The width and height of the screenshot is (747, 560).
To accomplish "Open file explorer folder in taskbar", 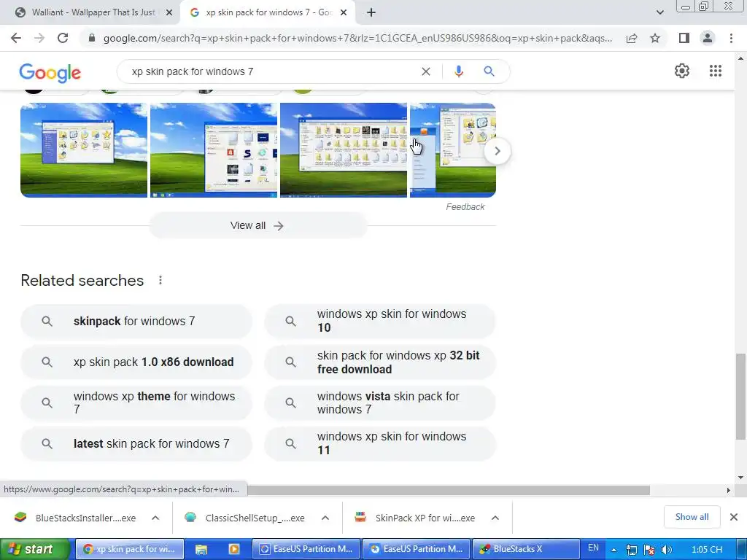I will (x=201, y=550).
